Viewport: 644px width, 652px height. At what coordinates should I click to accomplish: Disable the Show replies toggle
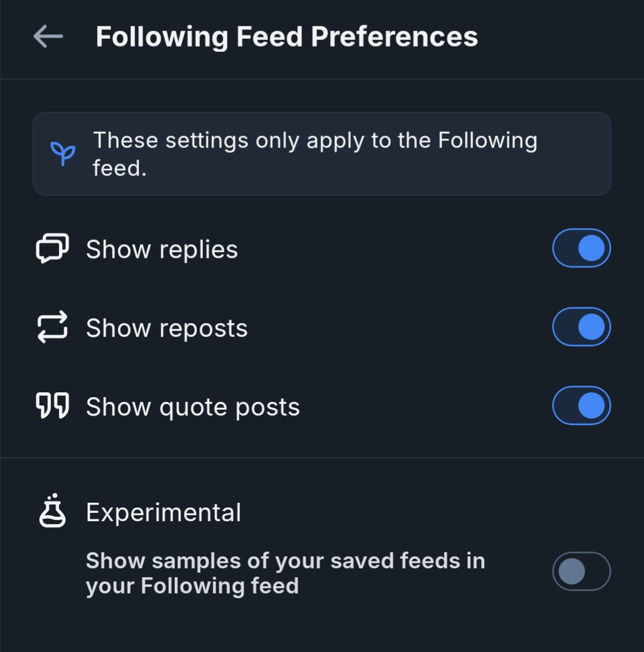[581, 248]
